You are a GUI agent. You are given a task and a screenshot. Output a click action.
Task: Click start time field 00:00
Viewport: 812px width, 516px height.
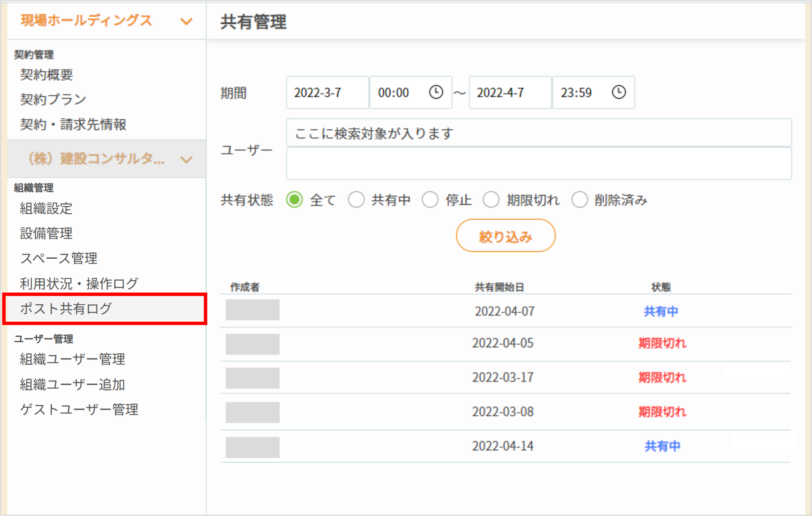411,92
